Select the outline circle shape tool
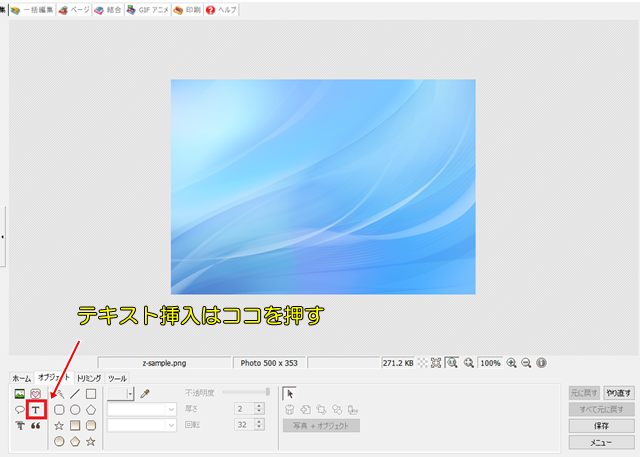The height and width of the screenshot is (457, 640). [x=75, y=410]
